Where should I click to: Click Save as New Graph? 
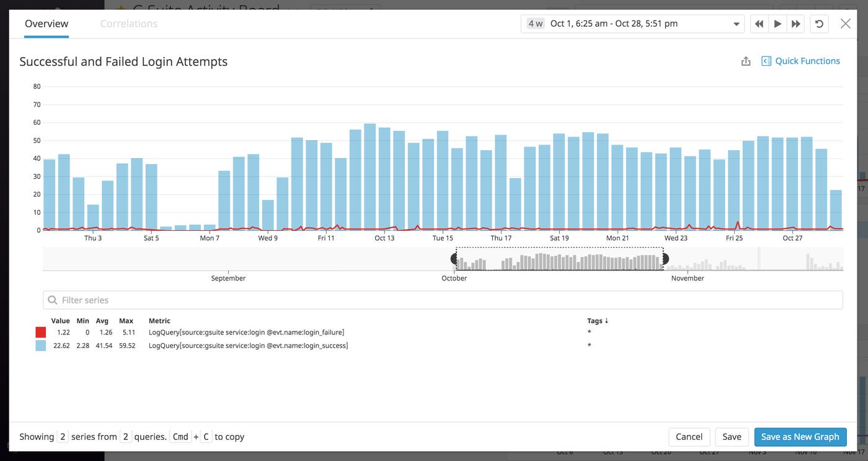[x=800, y=437]
